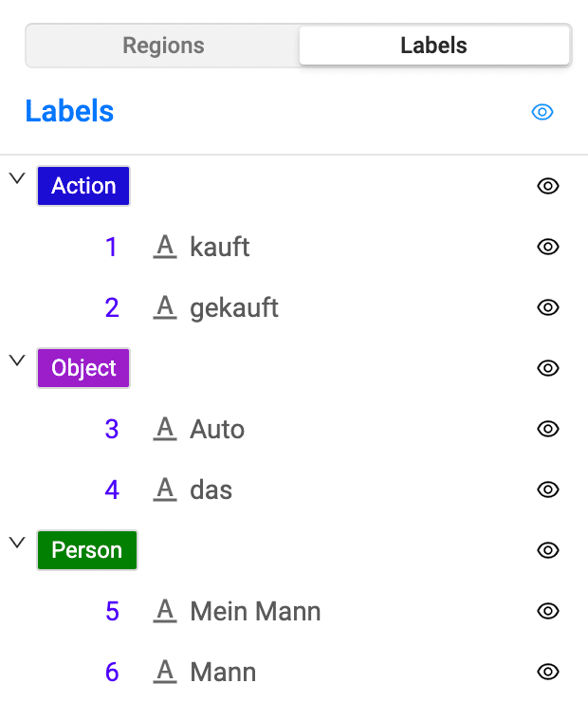
Task: Toggle visibility of Mein Mann region
Action: click(x=548, y=611)
